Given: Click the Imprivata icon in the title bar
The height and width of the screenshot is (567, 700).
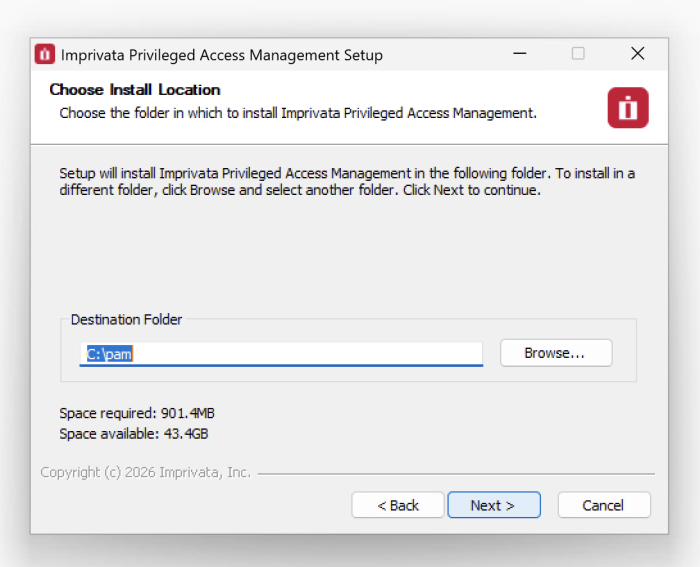Looking at the screenshot, I should pyautogui.click(x=45, y=55).
